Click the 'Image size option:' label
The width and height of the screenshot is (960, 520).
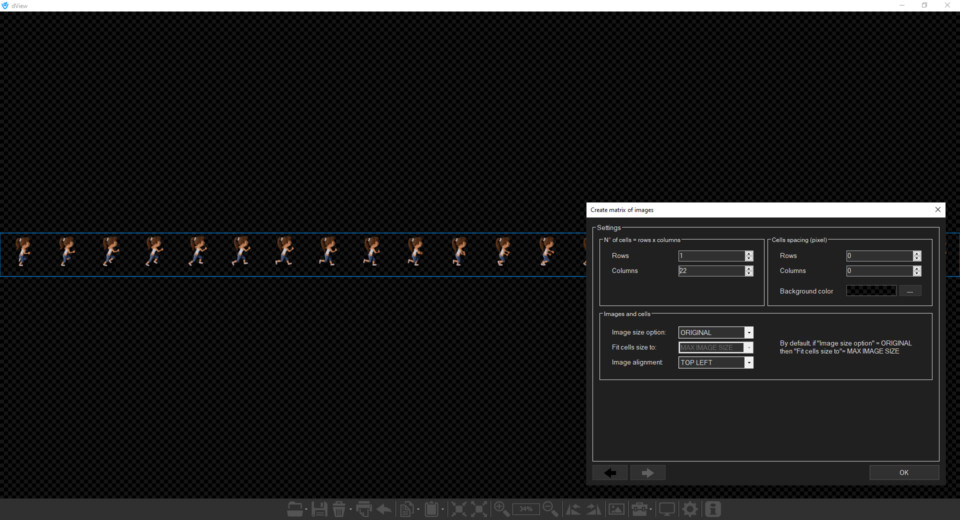(x=639, y=333)
